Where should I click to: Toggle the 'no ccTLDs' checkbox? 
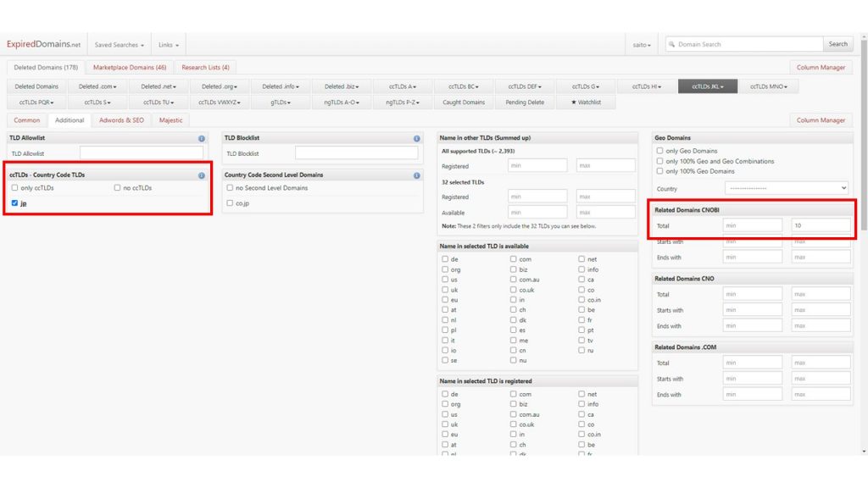pos(117,188)
